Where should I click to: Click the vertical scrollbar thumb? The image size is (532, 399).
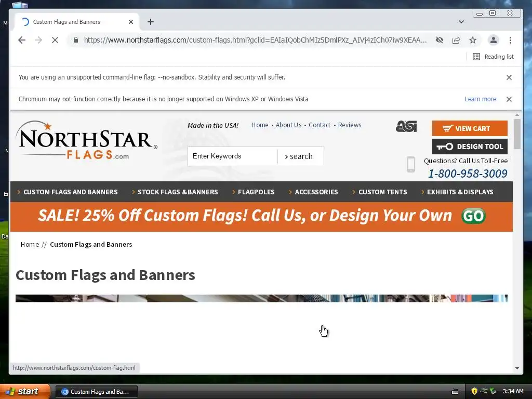coord(517,134)
